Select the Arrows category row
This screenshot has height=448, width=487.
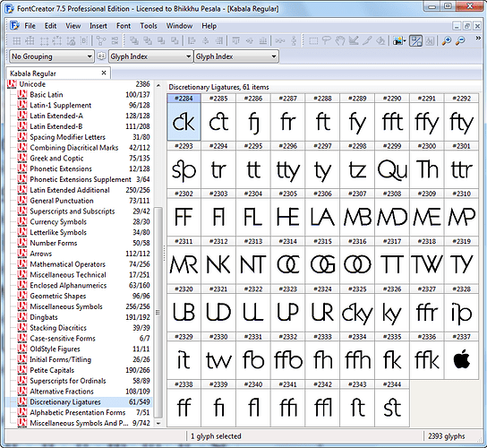(84, 254)
